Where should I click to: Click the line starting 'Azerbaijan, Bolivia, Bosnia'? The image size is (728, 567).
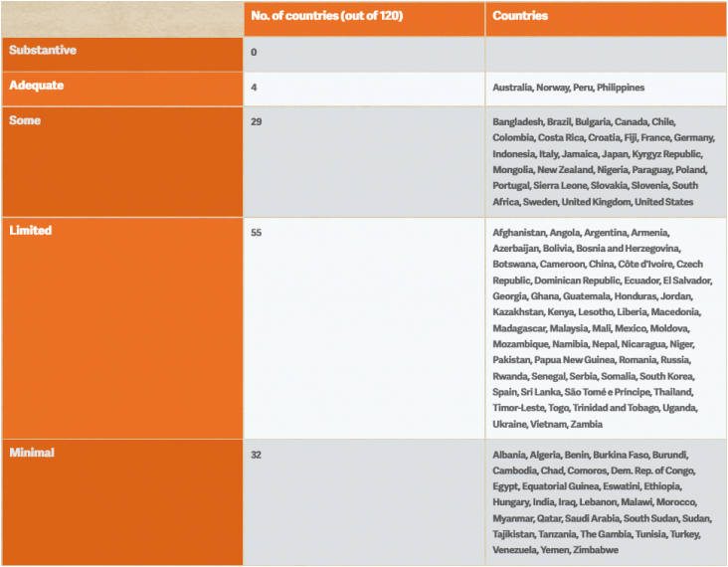pyautogui.click(x=587, y=248)
